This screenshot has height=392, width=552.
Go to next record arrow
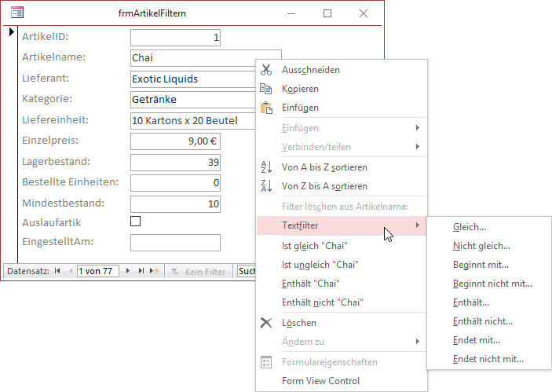click(128, 271)
